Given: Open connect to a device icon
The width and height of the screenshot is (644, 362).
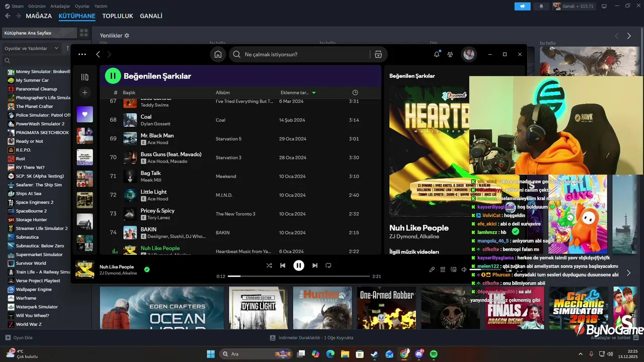Looking at the screenshot, I should pyautogui.click(x=453, y=269).
